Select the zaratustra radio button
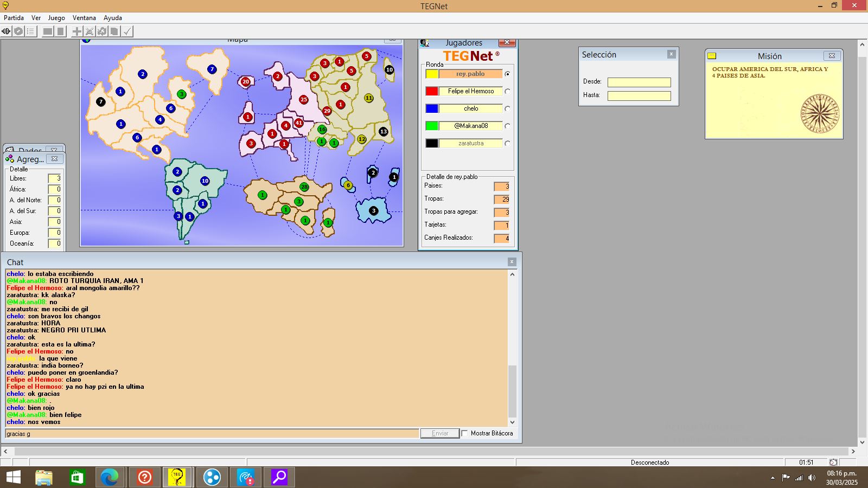 pyautogui.click(x=507, y=143)
